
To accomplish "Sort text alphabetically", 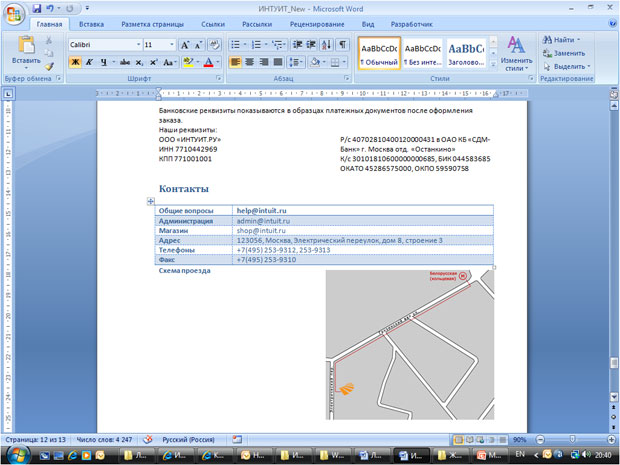I will click(327, 45).
